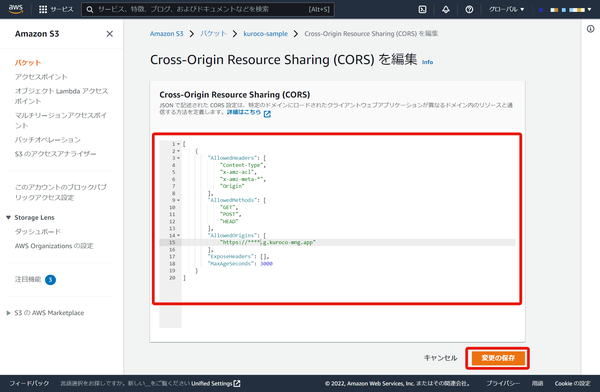The image size is (600, 392).
Task: Open the help question mark icon
Action: tap(469, 9)
